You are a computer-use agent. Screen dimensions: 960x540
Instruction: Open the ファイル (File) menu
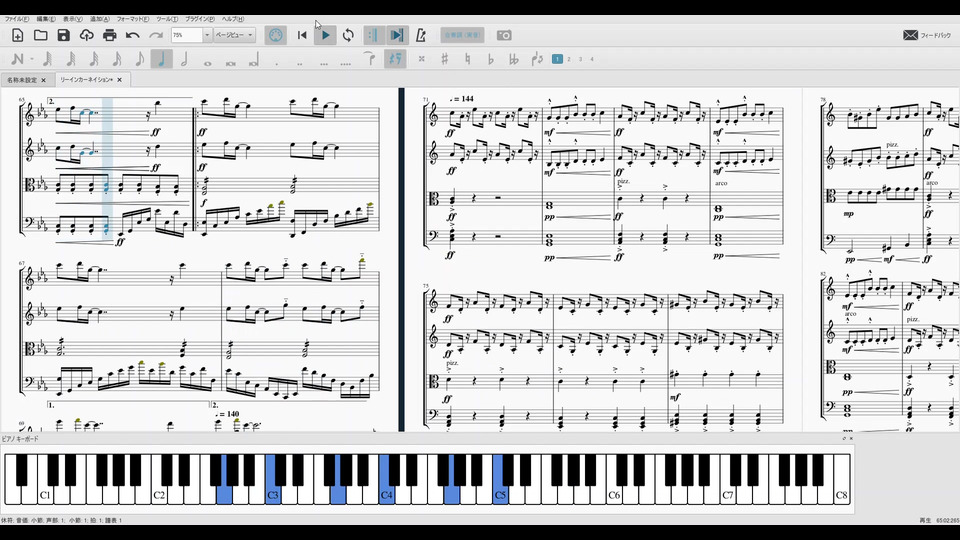[15, 19]
